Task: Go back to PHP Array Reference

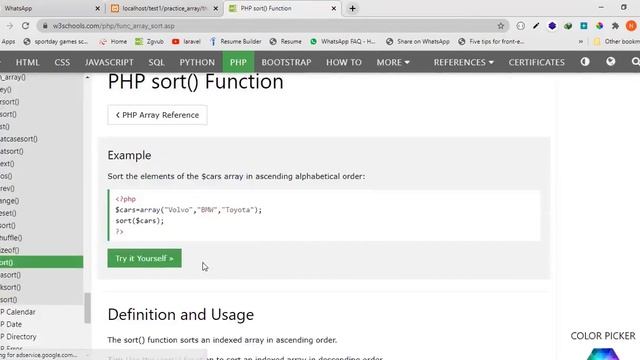Action: click(x=157, y=115)
